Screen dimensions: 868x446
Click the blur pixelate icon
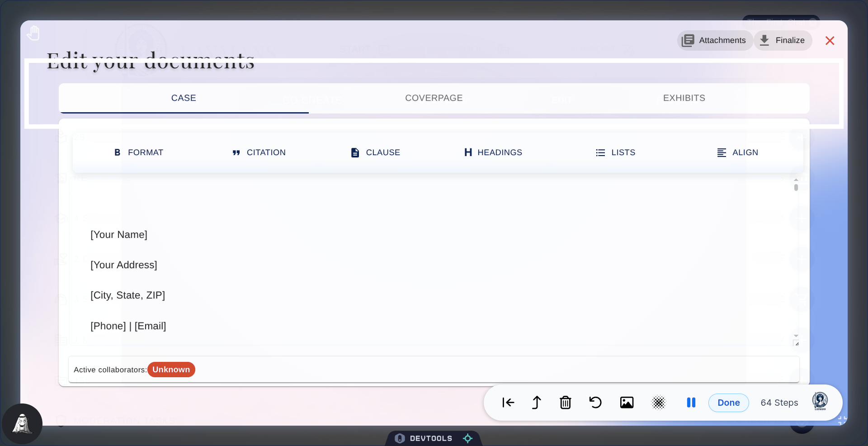pos(659,403)
